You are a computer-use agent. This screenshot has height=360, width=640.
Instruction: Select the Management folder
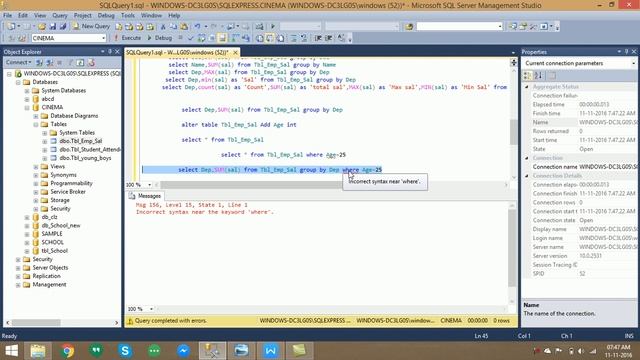[49, 285]
